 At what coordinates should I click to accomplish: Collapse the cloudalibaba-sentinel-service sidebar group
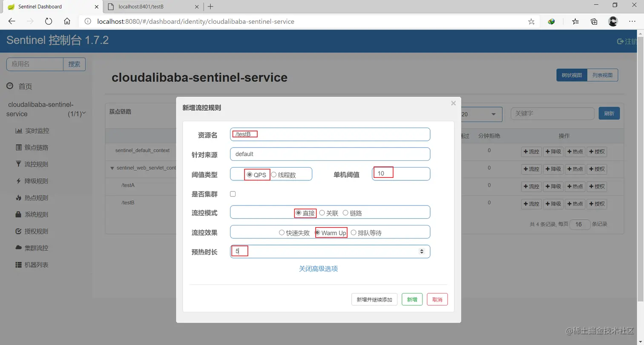click(x=83, y=113)
